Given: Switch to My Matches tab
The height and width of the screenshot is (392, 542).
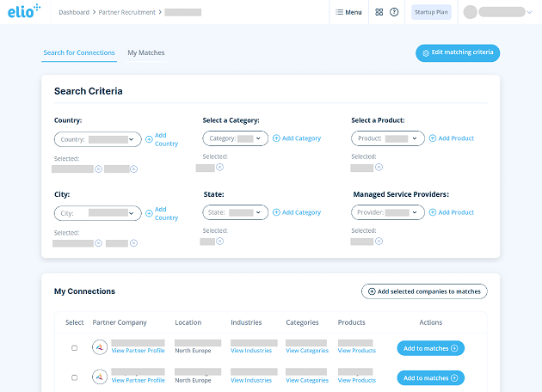Looking at the screenshot, I should [146, 52].
